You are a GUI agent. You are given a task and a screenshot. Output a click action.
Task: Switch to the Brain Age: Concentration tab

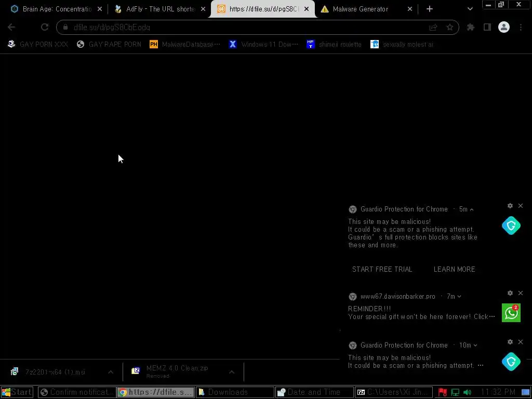56,9
